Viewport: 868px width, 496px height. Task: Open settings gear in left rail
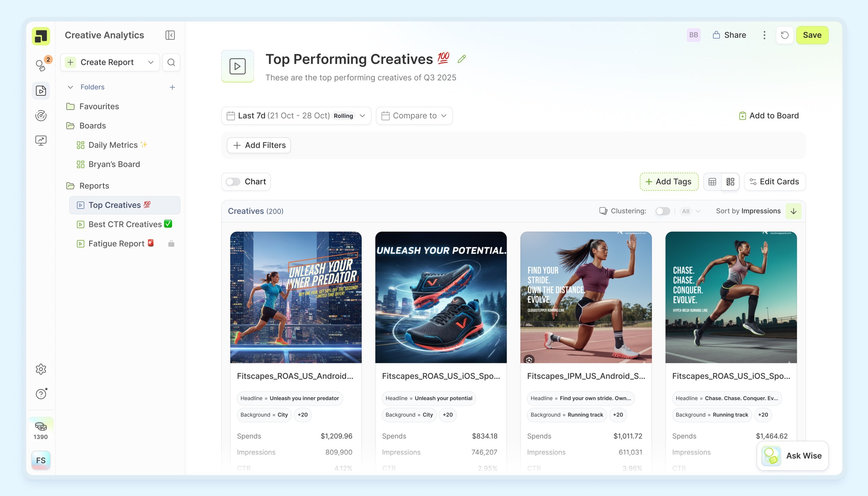(41, 369)
